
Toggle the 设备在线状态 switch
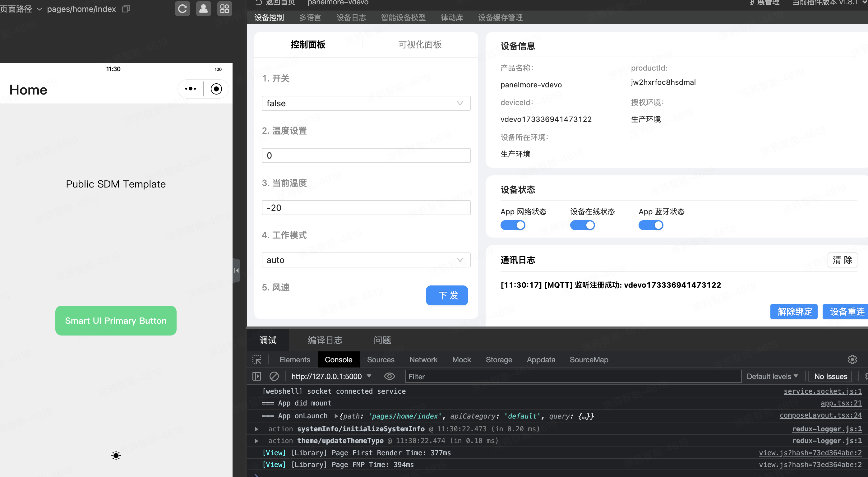(x=582, y=225)
